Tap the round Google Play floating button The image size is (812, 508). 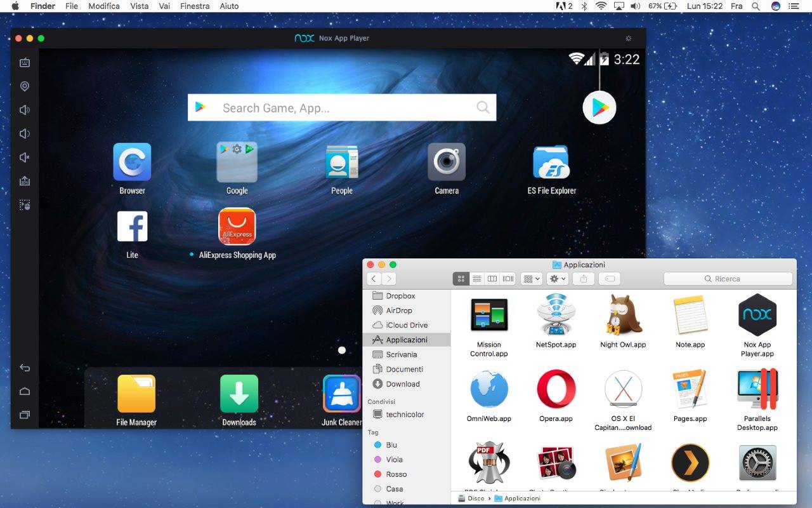(x=599, y=108)
